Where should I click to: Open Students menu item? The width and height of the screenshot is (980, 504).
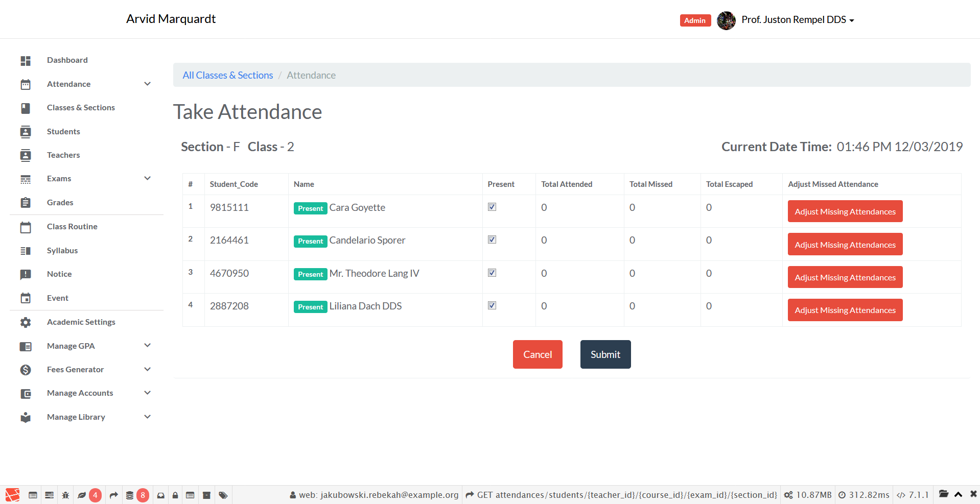point(63,132)
